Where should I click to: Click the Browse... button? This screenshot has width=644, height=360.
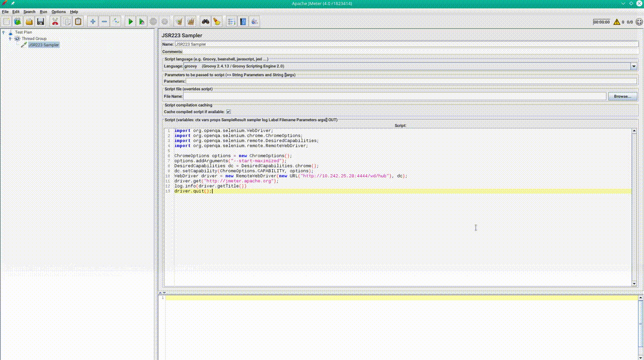click(x=622, y=96)
